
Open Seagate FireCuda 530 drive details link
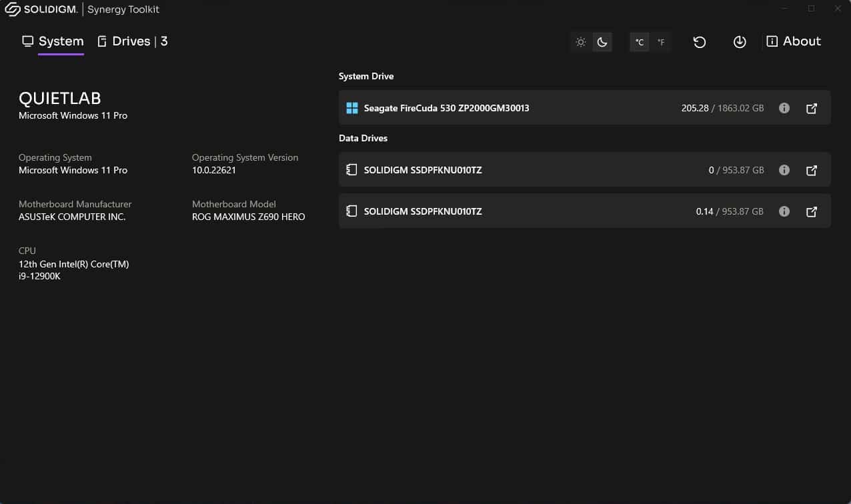tap(812, 108)
